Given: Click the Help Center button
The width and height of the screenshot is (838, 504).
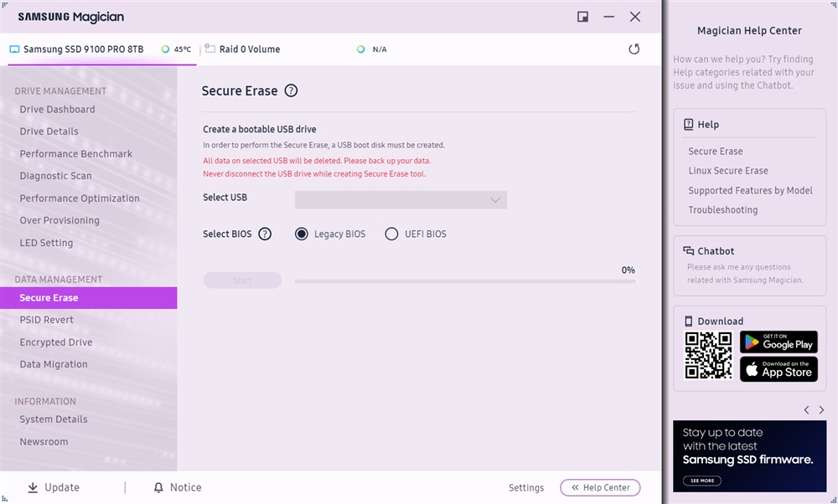Looking at the screenshot, I should pyautogui.click(x=600, y=487).
